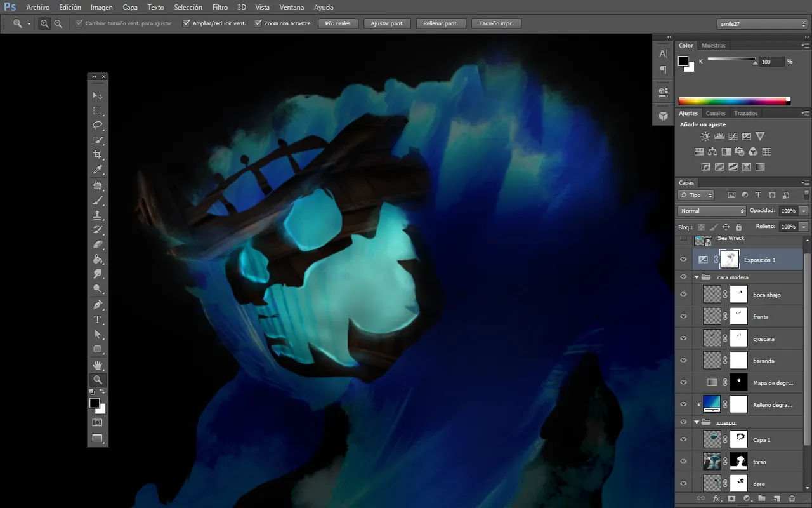Open the Tipo layer filter dropdown

click(x=696, y=195)
